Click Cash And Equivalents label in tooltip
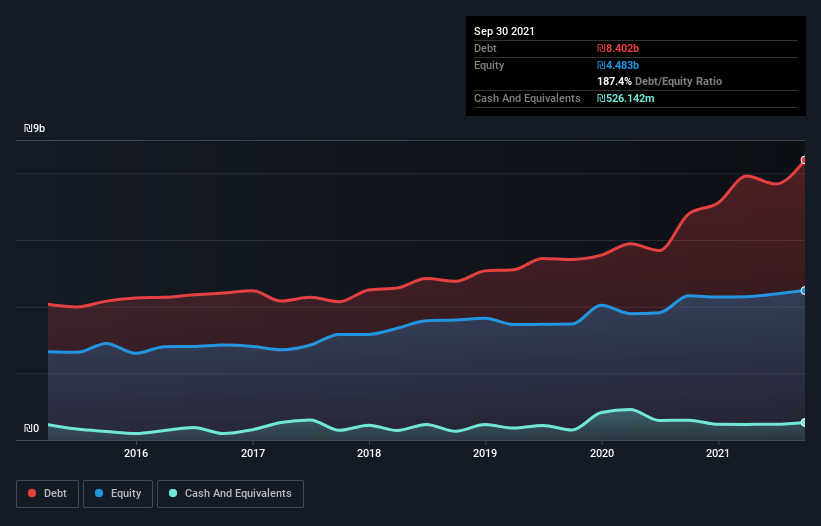Image resolution: width=821 pixels, height=526 pixels. tap(527, 98)
